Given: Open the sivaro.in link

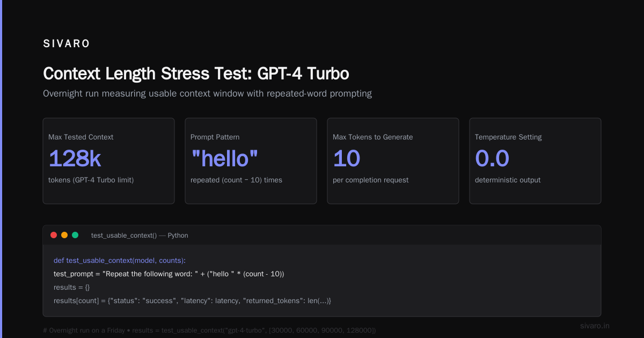Looking at the screenshot, I should pyautogui.click(x=595, y=326).
